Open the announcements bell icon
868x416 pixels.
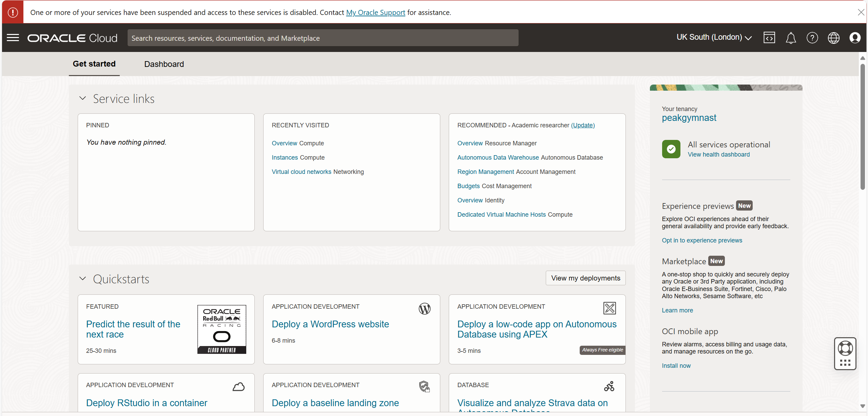[791, 38]
